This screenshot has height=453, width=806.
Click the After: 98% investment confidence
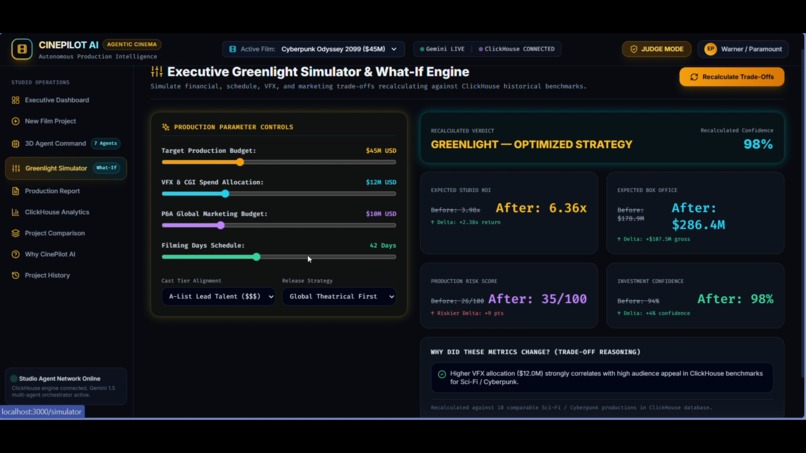735,299
